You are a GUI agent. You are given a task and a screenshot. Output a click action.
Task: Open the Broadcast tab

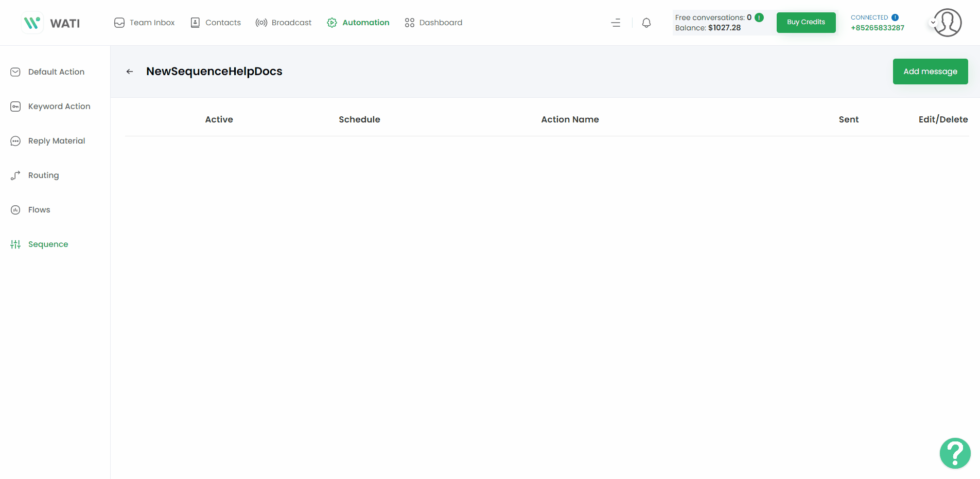coord(284,23)
